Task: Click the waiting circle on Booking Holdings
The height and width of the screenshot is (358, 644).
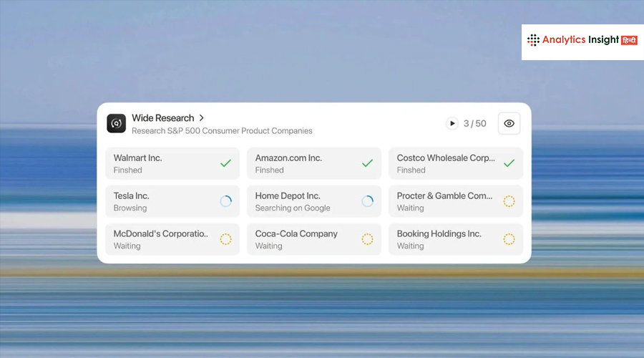Action: [x=509, y=239]
